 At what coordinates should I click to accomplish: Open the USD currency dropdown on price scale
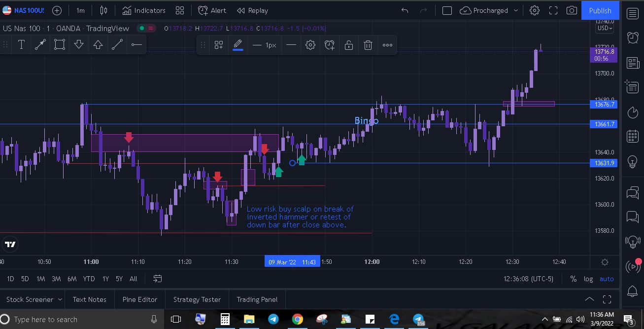[605, 28]
